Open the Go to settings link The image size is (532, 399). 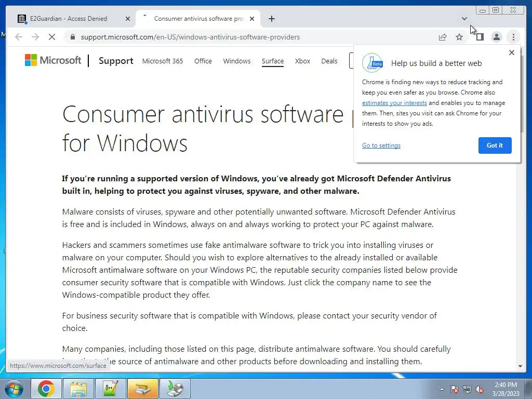pyautogui.click(x=381, y=145)
